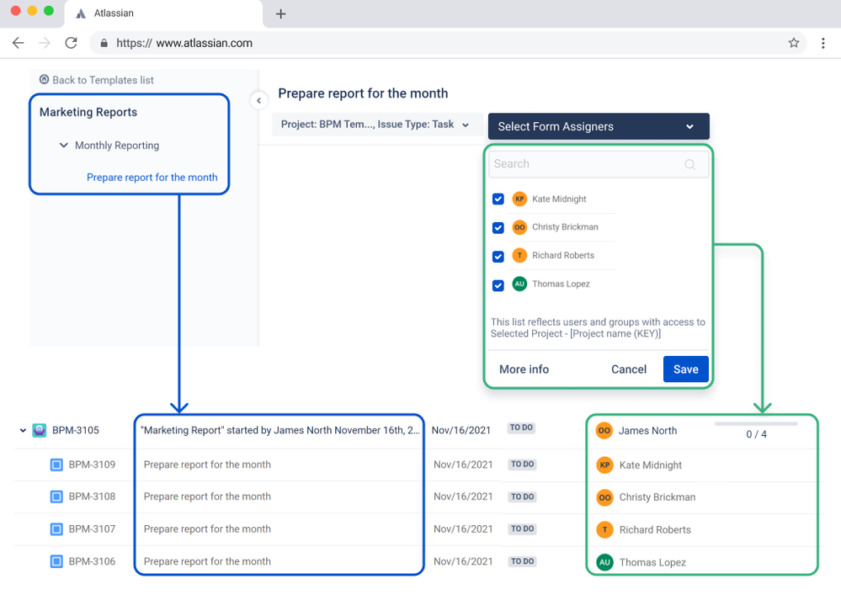Click the TO DO status on BPM-3109 row

pos(523,465)
